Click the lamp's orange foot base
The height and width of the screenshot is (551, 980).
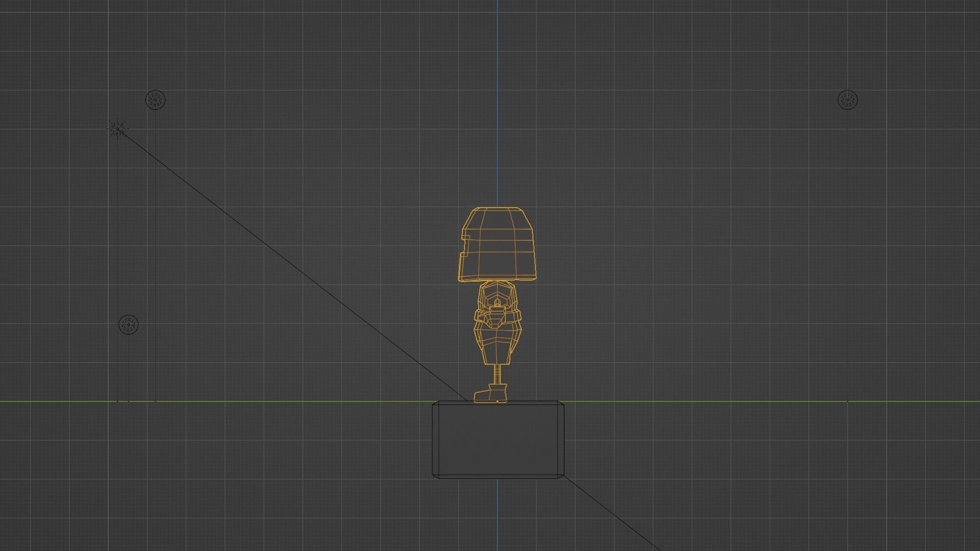point(491,394)
